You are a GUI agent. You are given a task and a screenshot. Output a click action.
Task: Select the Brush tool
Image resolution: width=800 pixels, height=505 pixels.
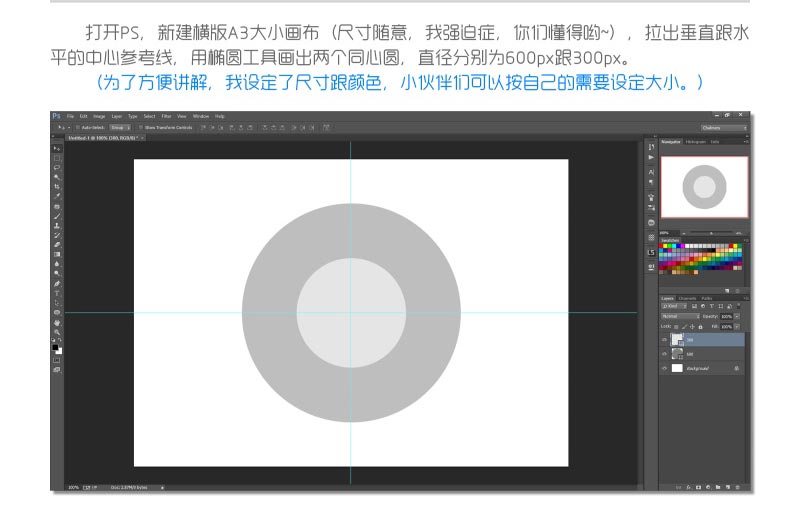(x=57, y=216)
